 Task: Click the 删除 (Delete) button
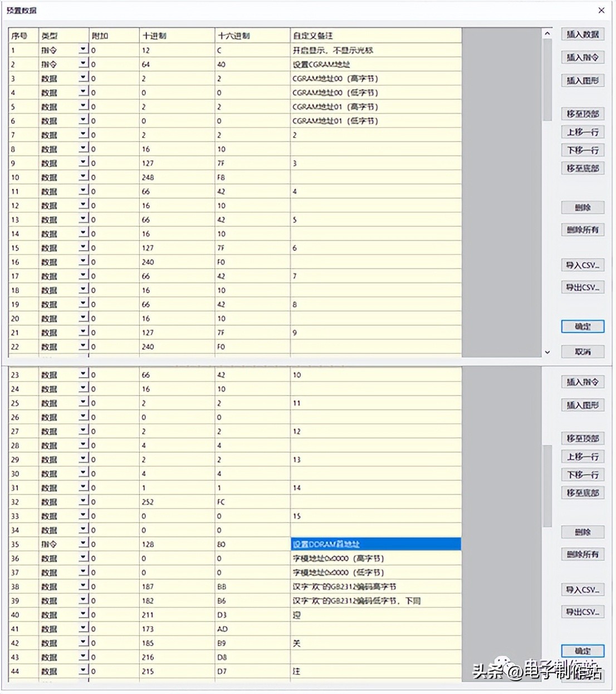tap(582, 207)
